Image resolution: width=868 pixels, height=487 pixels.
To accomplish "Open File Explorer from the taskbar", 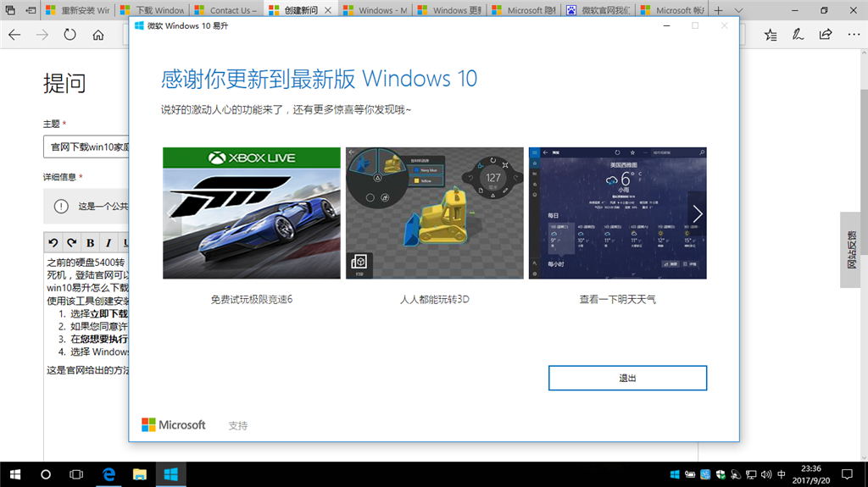I will [x=140, y=474].
